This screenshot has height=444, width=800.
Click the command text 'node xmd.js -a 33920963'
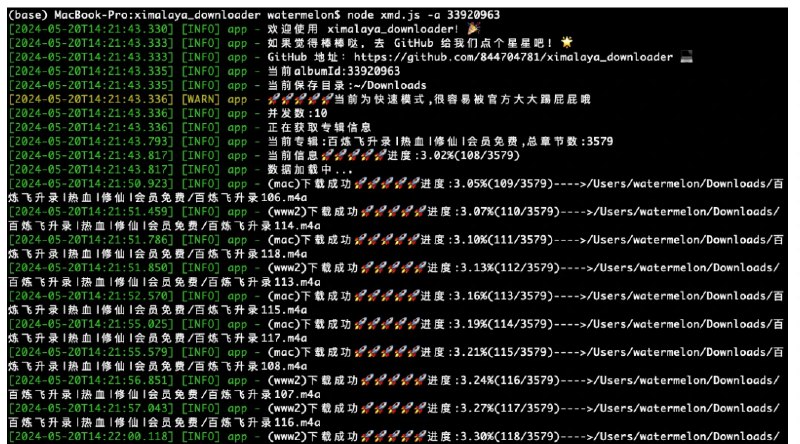pos(423,15)
